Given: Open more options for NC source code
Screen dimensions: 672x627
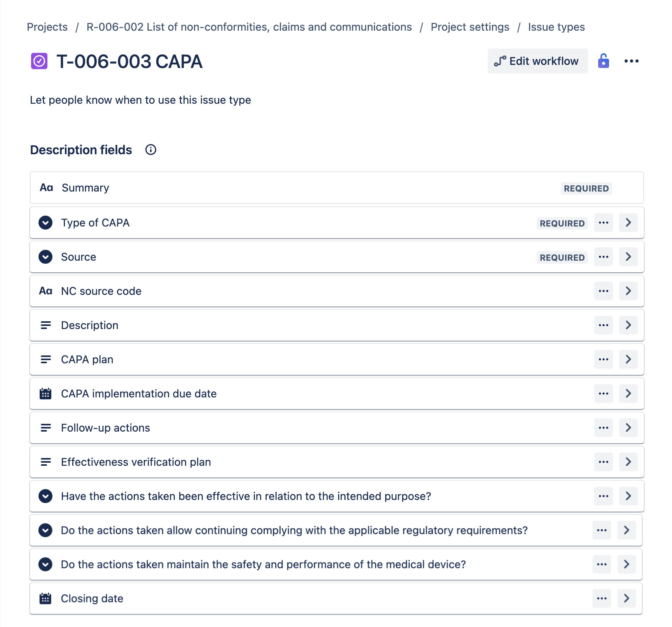Looking at the screenshot, I should click(x=603, y=291).
